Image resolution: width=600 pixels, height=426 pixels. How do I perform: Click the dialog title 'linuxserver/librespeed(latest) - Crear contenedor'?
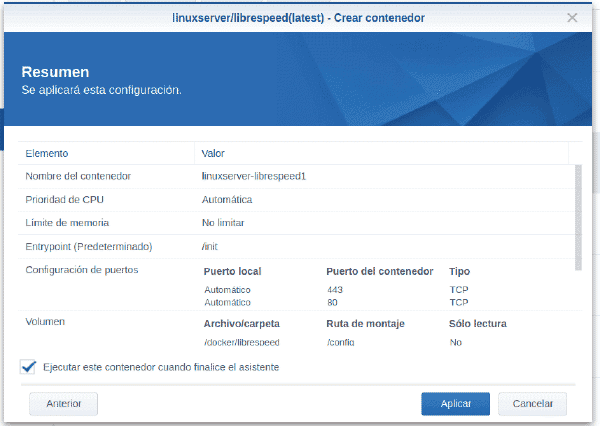click(x=298, y=18)
